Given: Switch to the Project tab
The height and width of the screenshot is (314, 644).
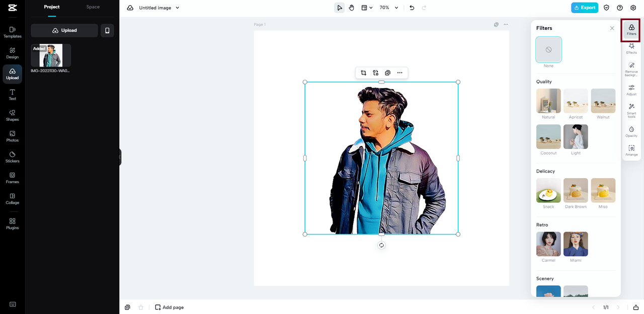Looking at the screenshot, I should (x=52, y=7).
